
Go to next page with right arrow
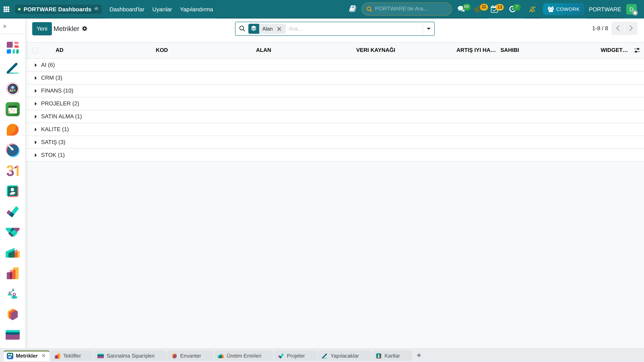[631, 28]
